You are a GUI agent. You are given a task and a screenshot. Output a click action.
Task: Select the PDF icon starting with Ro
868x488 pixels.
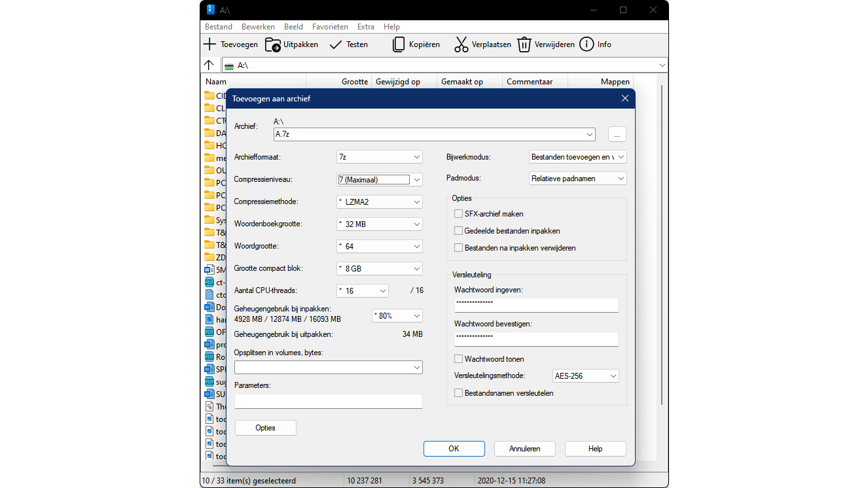209,357
